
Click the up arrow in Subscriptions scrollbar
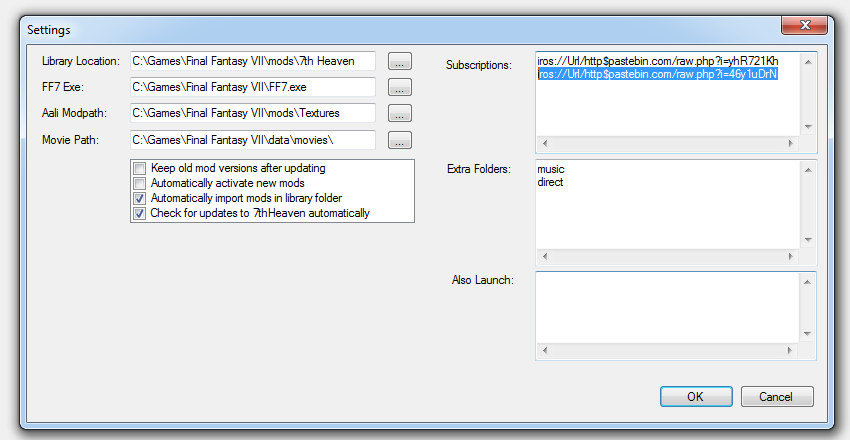808,62
